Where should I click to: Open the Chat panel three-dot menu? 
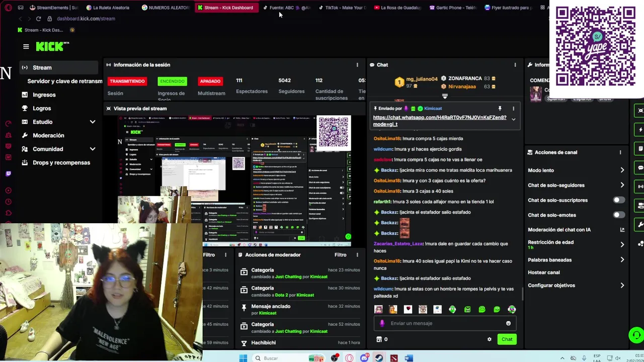coord(515,65)
